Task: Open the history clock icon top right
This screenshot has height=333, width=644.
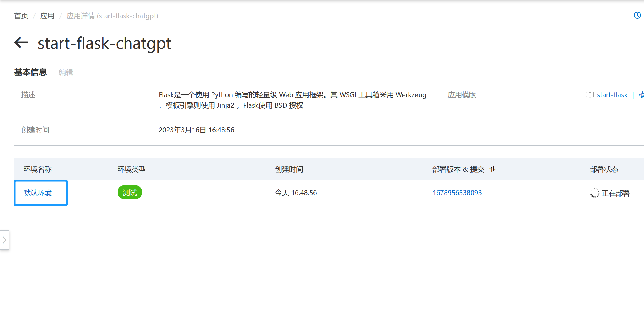Action: 637,15
